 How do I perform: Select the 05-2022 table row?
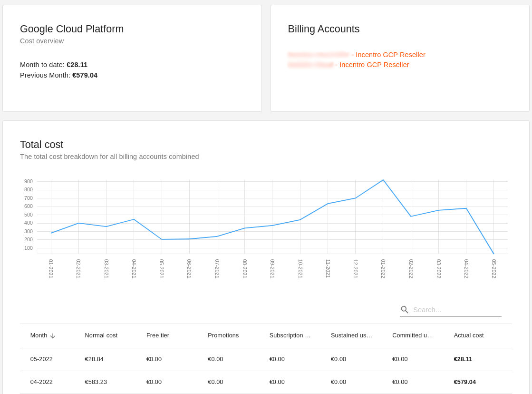pos(266,359)
